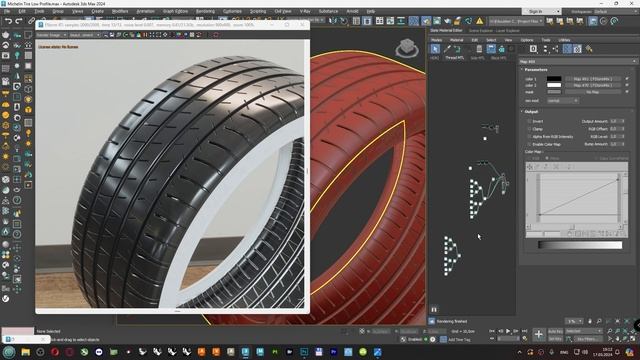Image resolution: width=640 pixels, height=360 pixels.
Task: Open the Map #90 node name dropdown arrow
Action: tap(634, 61)
